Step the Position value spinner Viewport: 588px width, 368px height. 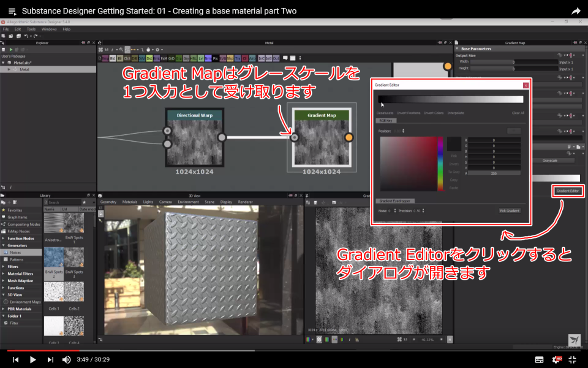403,131
